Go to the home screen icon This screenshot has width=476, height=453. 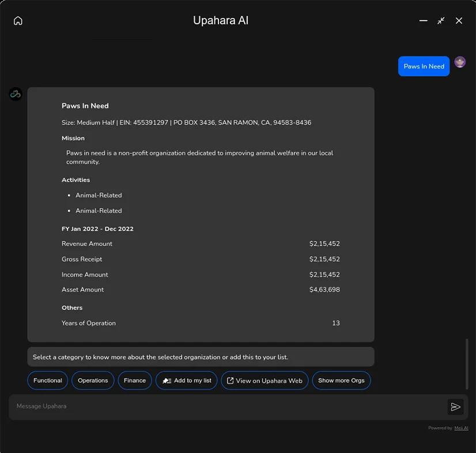click(x=18, y=21)
